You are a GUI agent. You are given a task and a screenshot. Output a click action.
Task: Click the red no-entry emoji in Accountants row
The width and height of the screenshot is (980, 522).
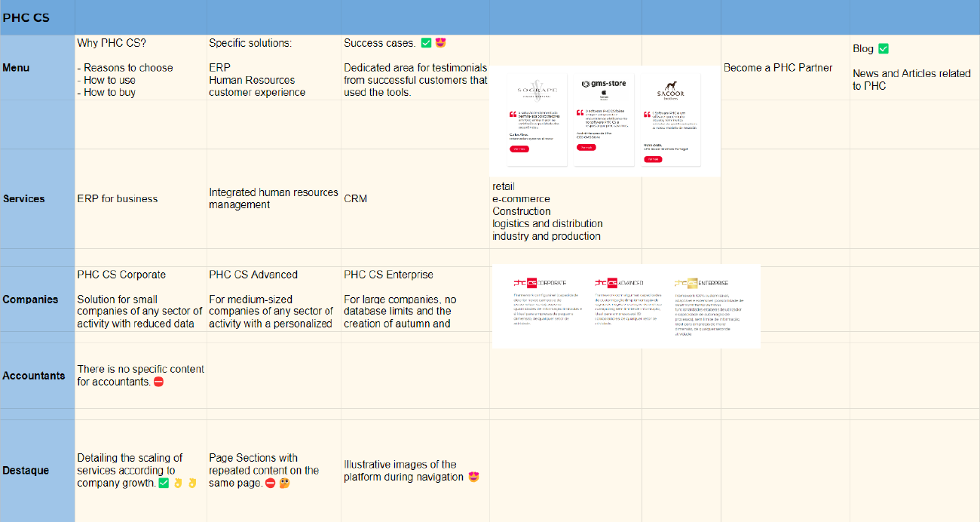[x=158, y=382]
